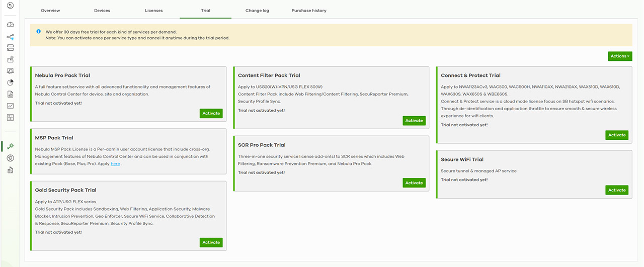The height and width of the screenshot is (267, 644).
Task: Click 'Trial not activated yet!' in SCR Pro card
Action: coord(261,172)
